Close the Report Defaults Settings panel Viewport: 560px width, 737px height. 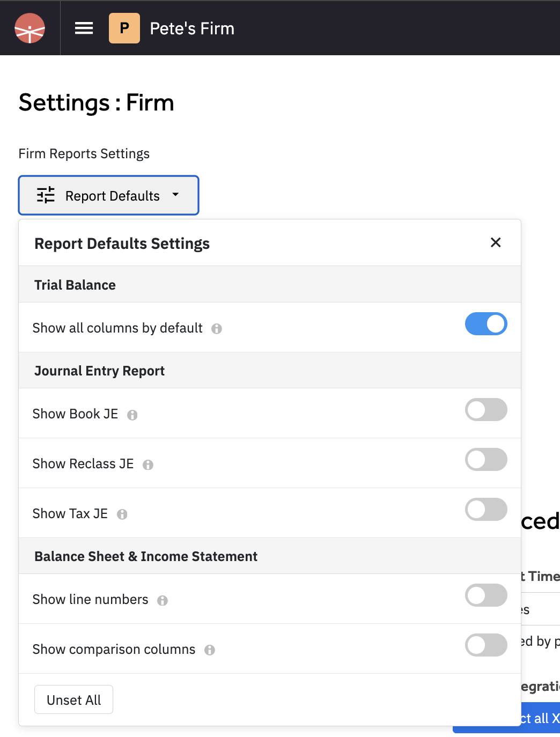coord(496,242)
